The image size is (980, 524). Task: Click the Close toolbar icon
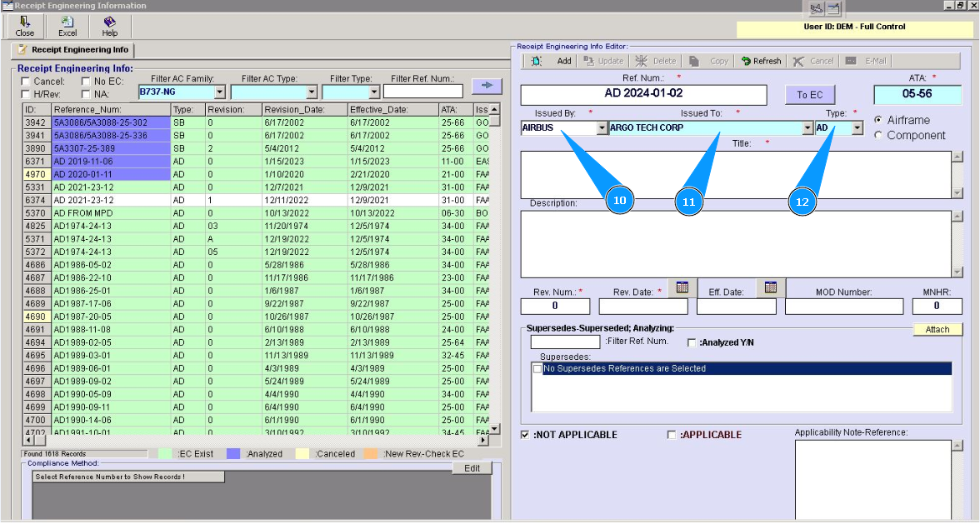(25, 22)
